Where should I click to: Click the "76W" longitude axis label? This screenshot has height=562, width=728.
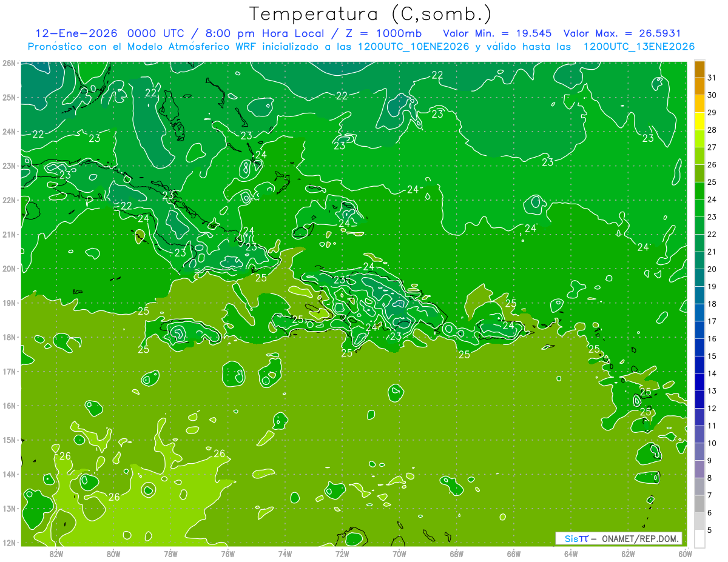pyautogui.click(x=227, y=554)
